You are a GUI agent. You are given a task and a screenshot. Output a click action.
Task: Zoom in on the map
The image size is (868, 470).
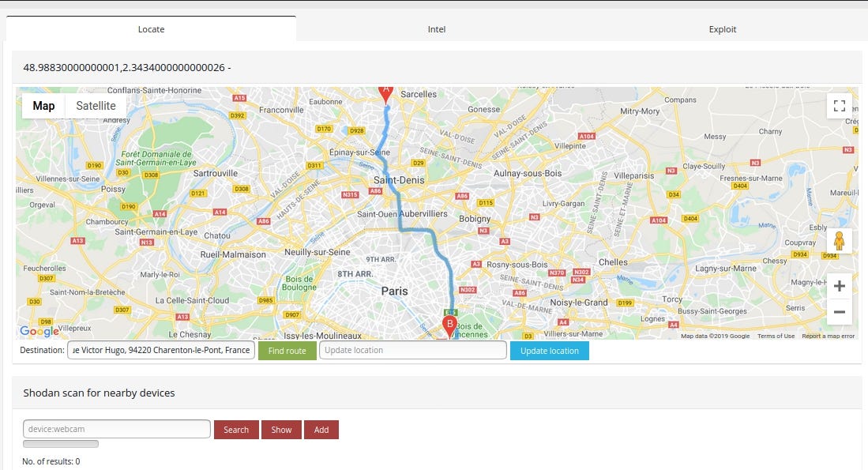click(840, 286)
